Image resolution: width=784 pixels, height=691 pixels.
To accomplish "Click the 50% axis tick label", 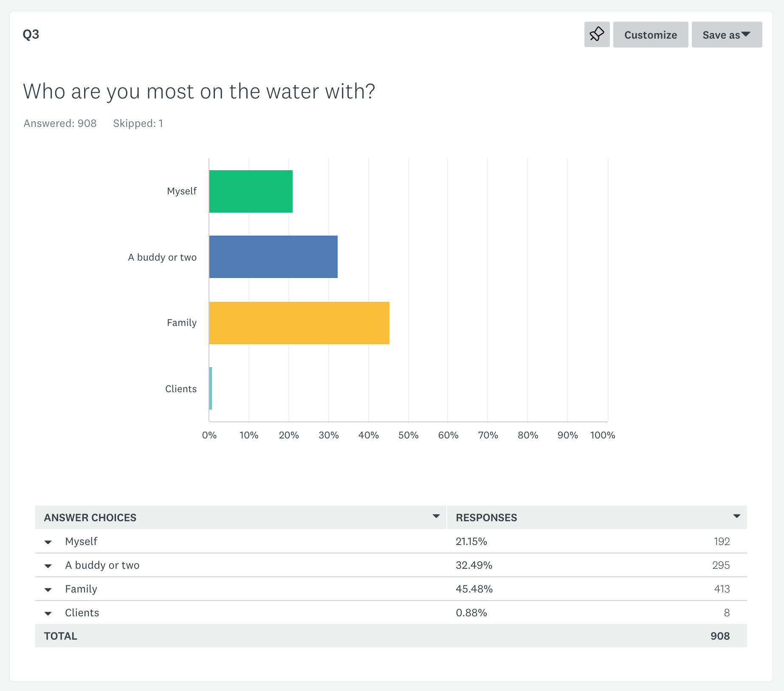I will [408, 435].
